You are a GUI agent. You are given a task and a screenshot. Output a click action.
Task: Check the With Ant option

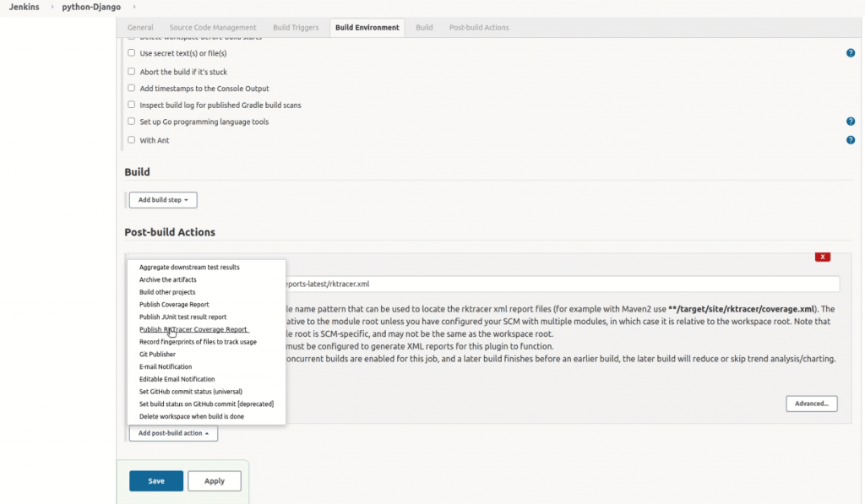tap(131, 140)
